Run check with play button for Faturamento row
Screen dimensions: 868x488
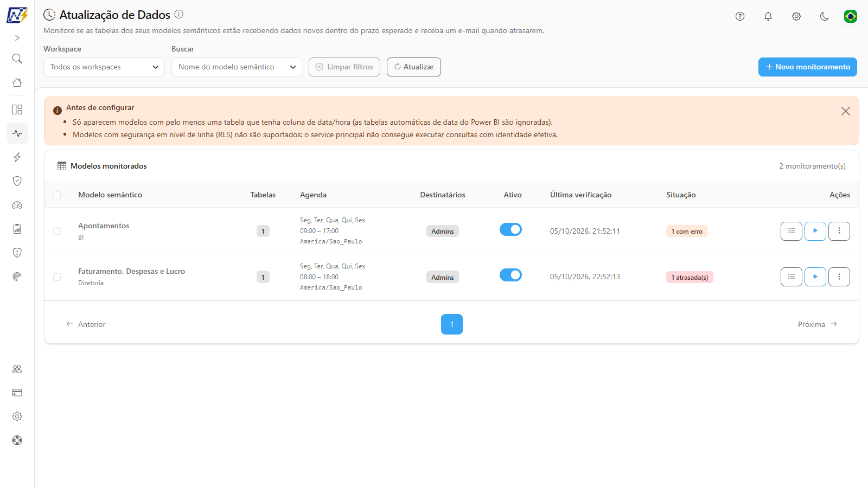[x=815, y=277]
